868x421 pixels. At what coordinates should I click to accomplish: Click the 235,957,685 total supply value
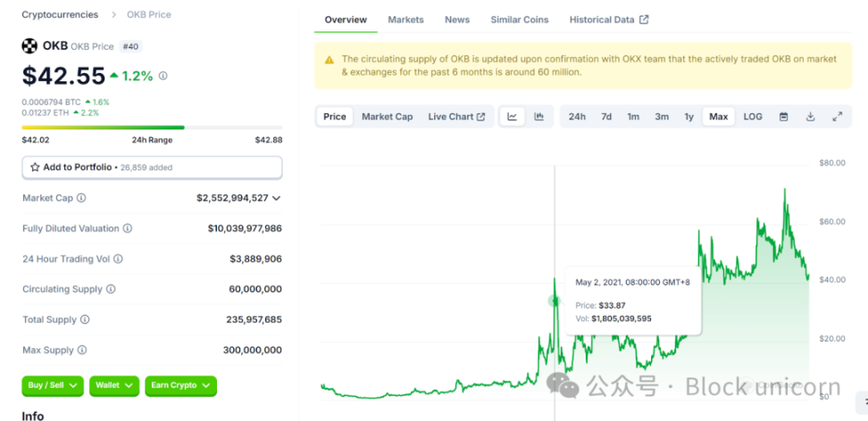pyautogui.click(x=255, y=319)
